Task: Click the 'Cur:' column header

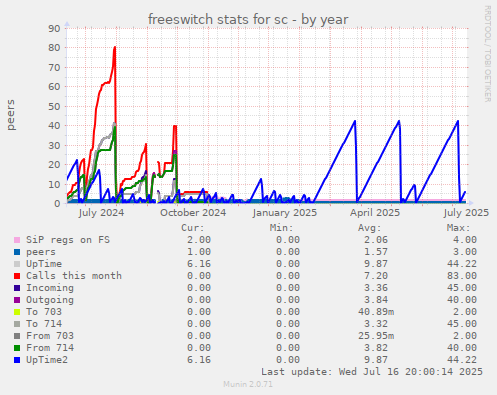Action: [193, 228]
